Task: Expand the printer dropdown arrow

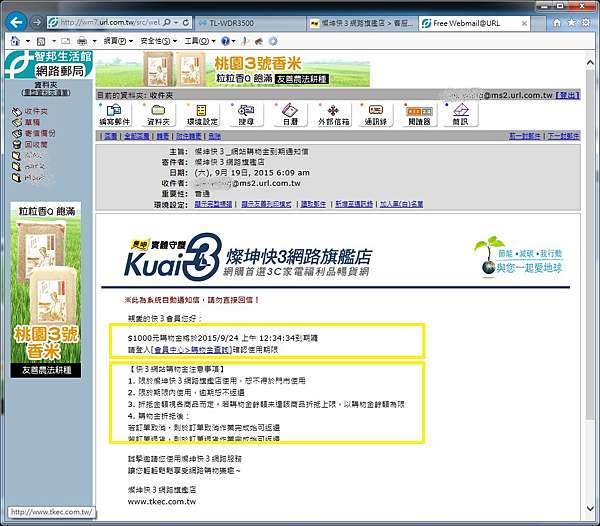Action: tap(94, 41)
